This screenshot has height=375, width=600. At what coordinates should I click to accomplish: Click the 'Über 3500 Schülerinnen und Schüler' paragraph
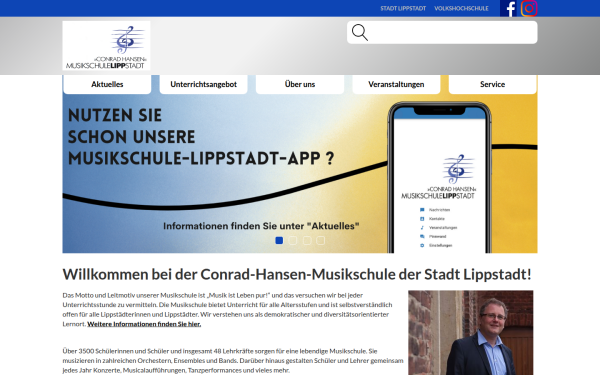click(x=233, y=360)
